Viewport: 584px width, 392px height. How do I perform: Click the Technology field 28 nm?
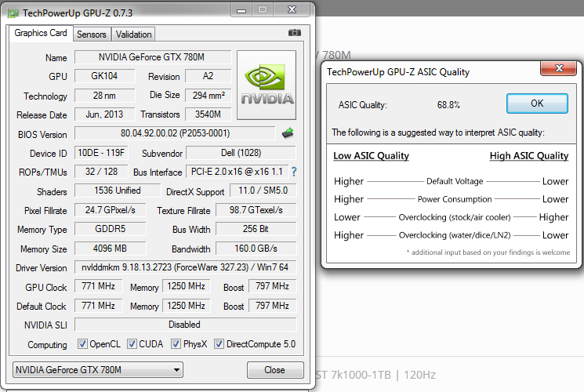click(105, 96)
